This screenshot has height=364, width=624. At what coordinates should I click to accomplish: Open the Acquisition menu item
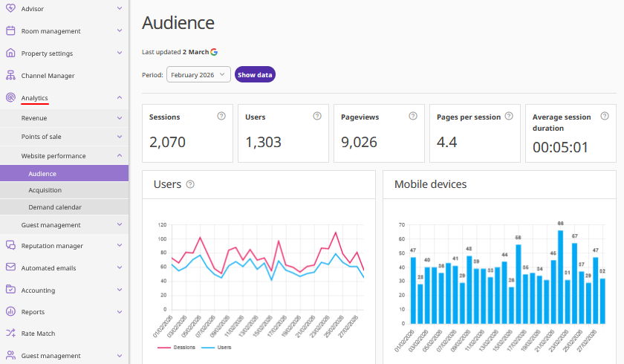click(x=45, y=190)
